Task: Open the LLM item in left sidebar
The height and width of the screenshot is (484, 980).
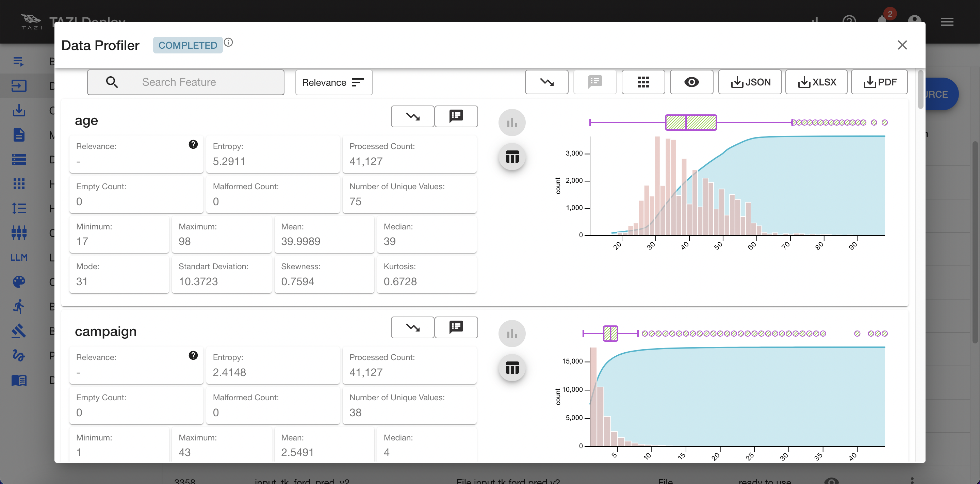Action: pos(19,258)
